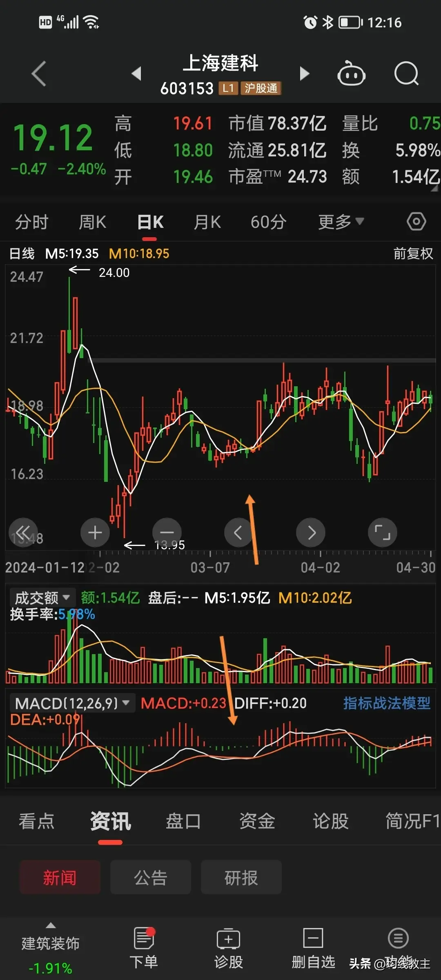
Task: Expand chart to fullscreen icon
Action: pyautogui.click(x=383, y=532)
